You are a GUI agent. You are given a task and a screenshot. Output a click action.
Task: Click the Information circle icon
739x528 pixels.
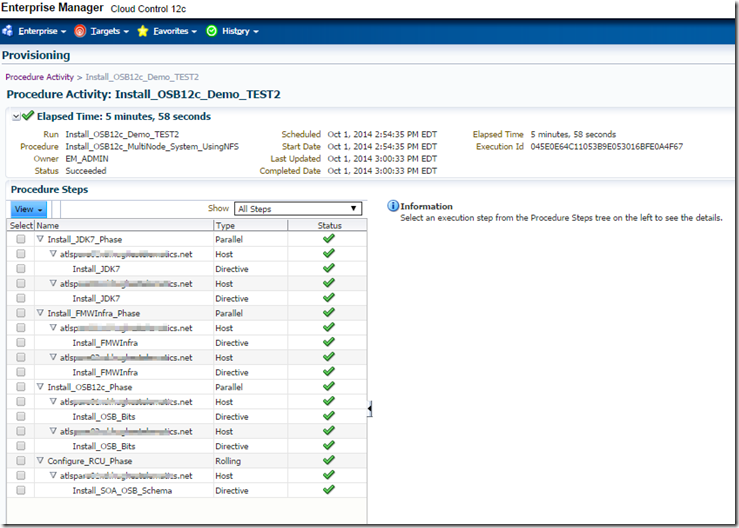pyautogui.click(x=393, y=206)
